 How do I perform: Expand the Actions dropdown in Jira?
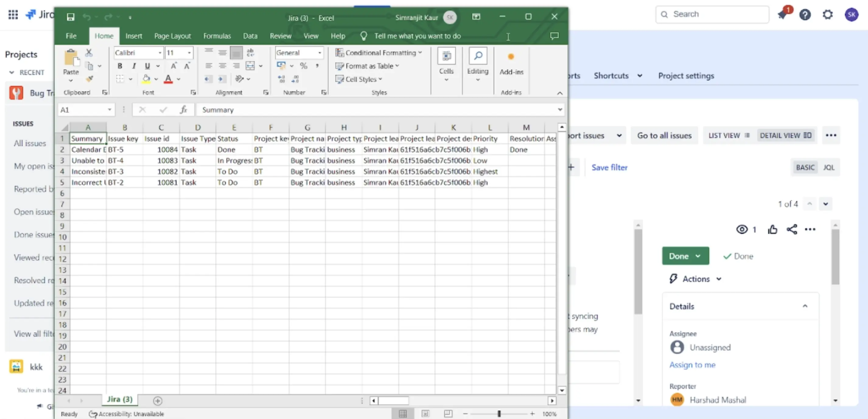point(696,279)
